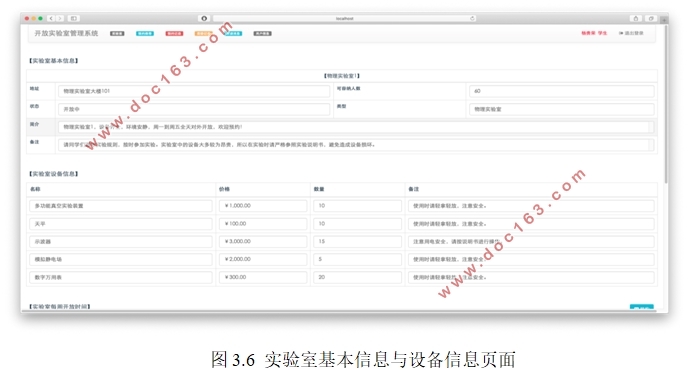
Task: Click the 【物理实验室1】 table heading
Action: point(342,76)
